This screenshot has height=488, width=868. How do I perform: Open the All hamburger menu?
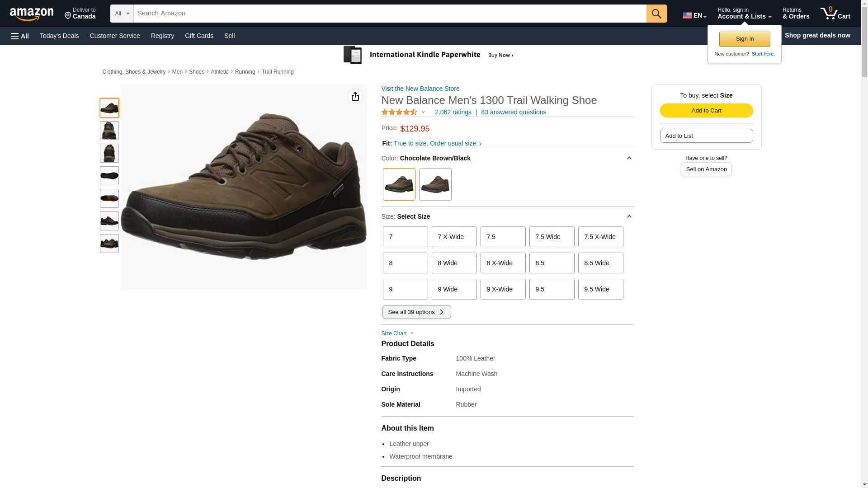click(20, 36)
